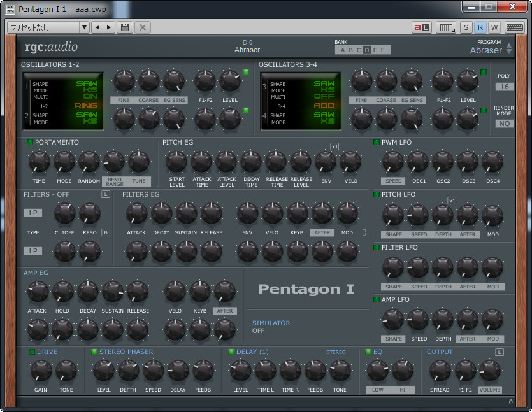Image resolution: width=532 pixels, height=412 pixels.
Task: Click the PORTAMENTO TIME knob
Action: (39, 161)
